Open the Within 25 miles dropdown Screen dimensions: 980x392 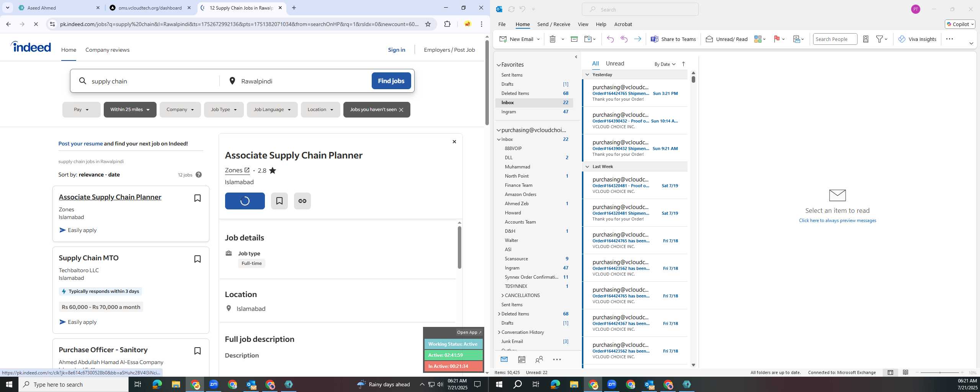130,109
